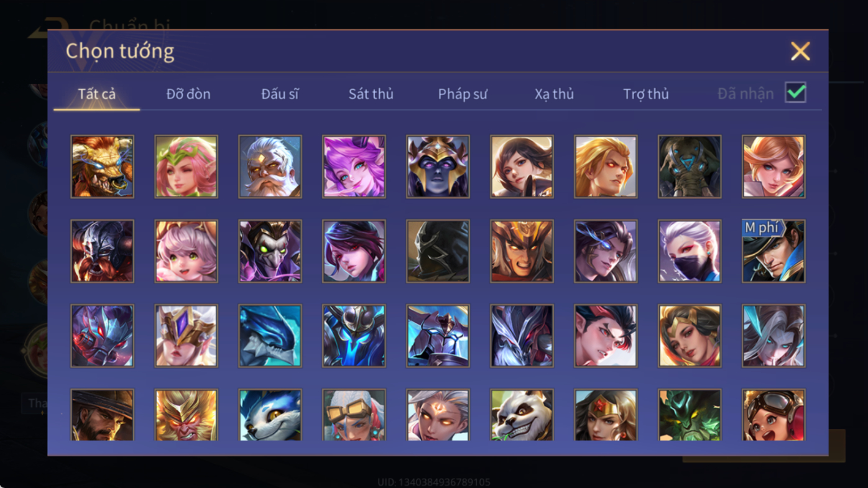Select the purple-haired girl hero portrait
The height and width of the screenshot is (488, 868).
tap(354, 167)
